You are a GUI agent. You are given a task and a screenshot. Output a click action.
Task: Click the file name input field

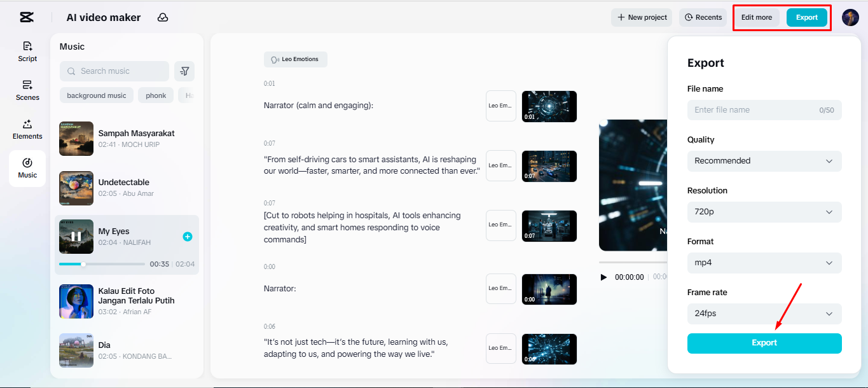(x=764, y=110)
